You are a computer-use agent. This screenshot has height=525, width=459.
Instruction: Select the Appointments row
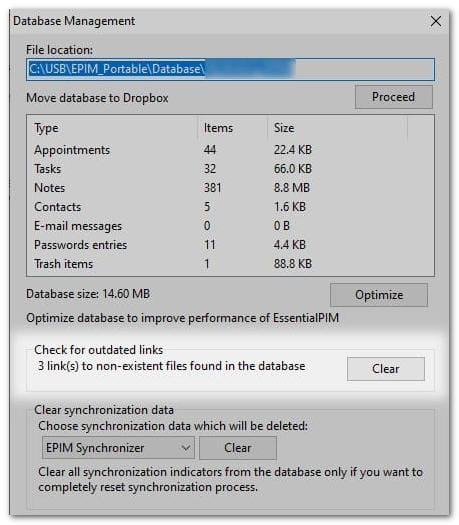tap(230, 150)
